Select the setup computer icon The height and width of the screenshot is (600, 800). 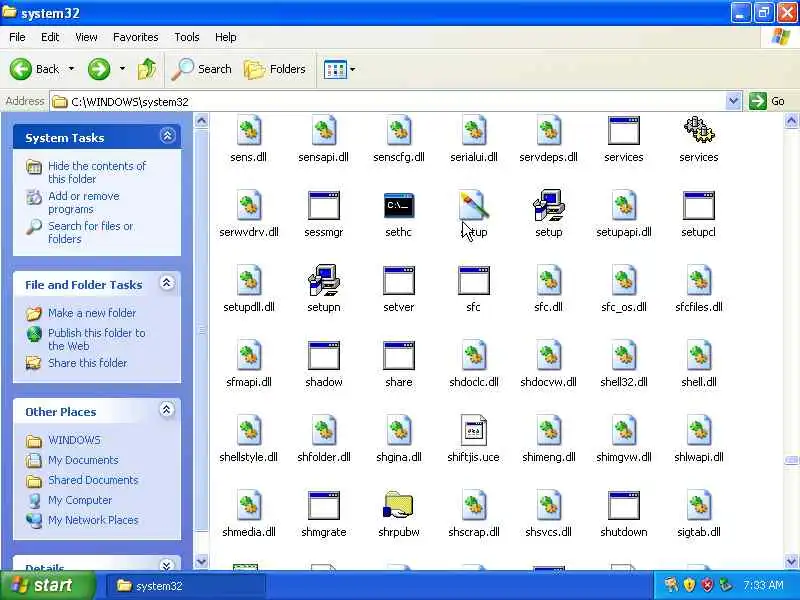[x=548, y=205]
